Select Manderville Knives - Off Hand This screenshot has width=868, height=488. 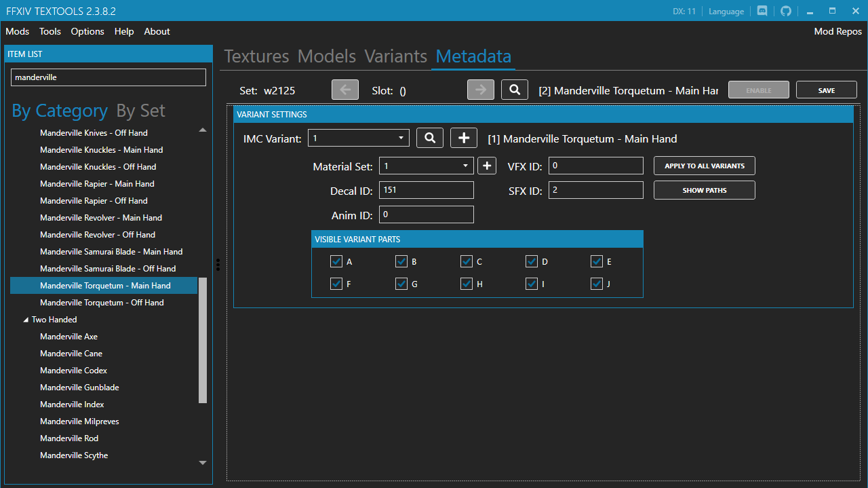(94, 133)
